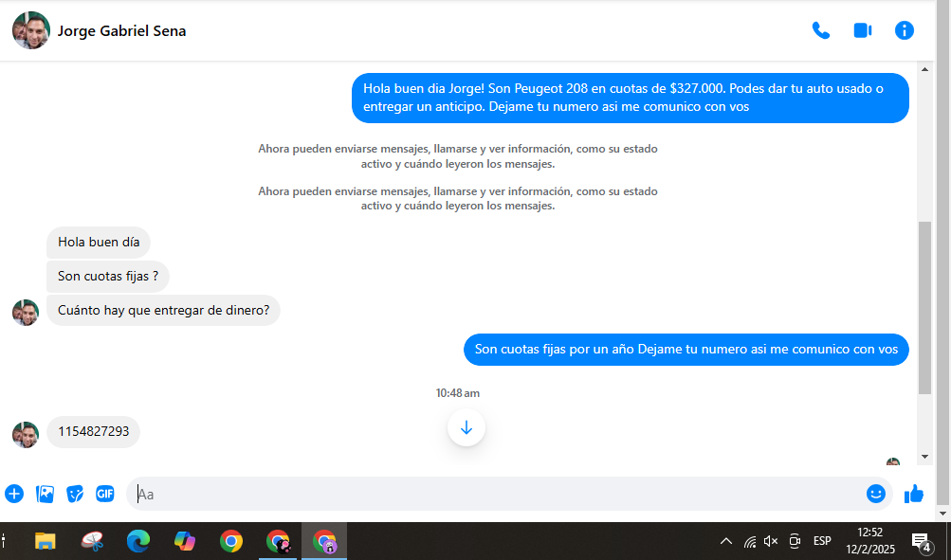Viewport: 951px width, 560px height.
Task: Click the message input field
Action: click(493, 494)
